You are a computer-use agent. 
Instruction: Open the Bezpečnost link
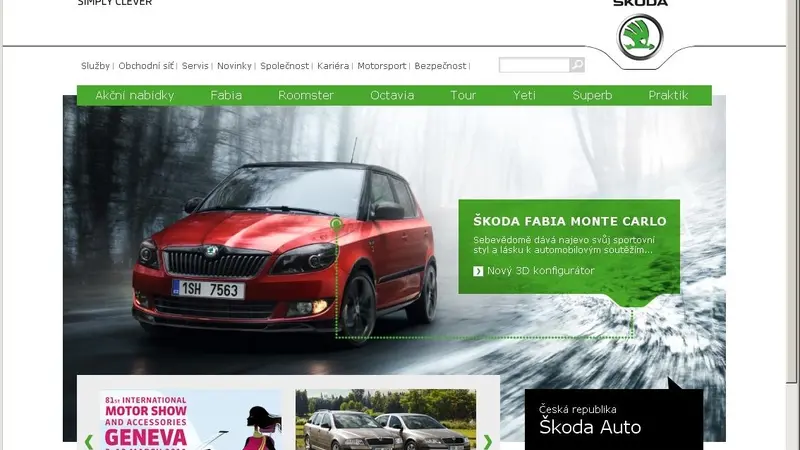click(440, 66)
